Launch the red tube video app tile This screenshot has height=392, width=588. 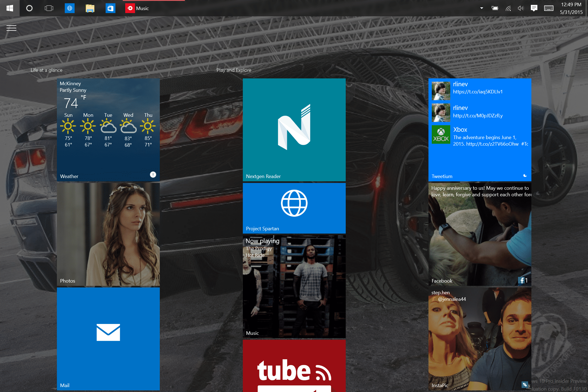(x=294, y=366)
